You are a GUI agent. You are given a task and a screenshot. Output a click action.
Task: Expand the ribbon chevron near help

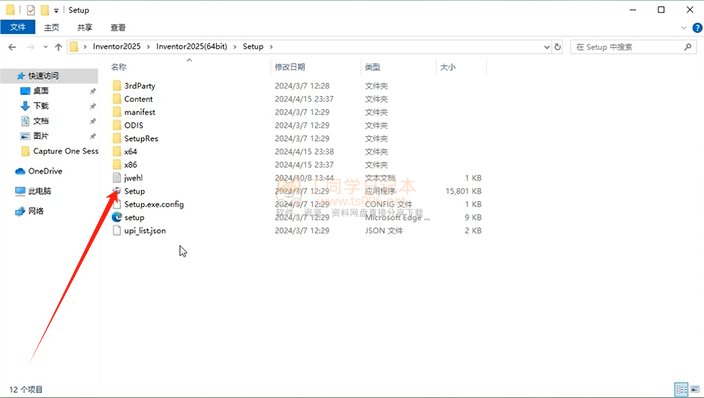[x=683, y=28]
